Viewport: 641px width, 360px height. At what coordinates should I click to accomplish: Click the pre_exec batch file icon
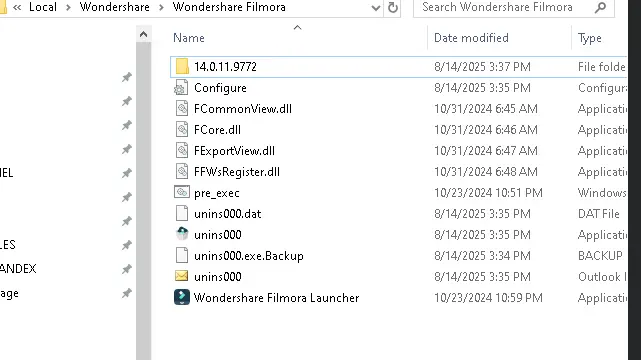[x=182, y=192]
